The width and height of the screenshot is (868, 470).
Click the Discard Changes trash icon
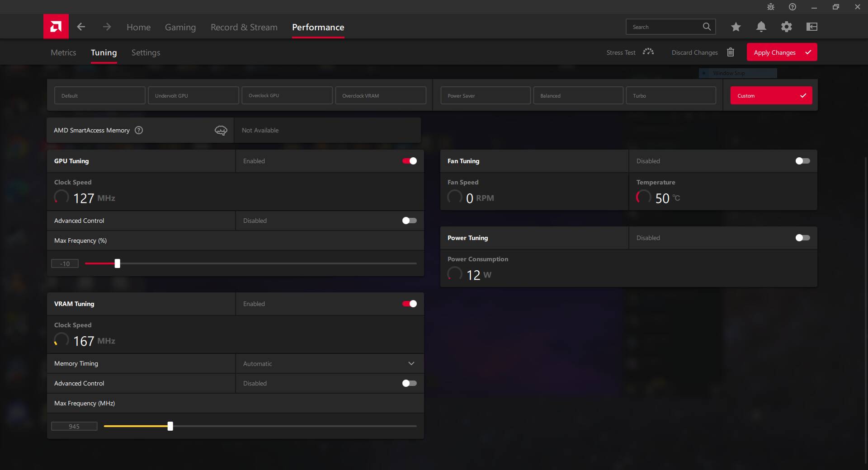click(730, 52)
